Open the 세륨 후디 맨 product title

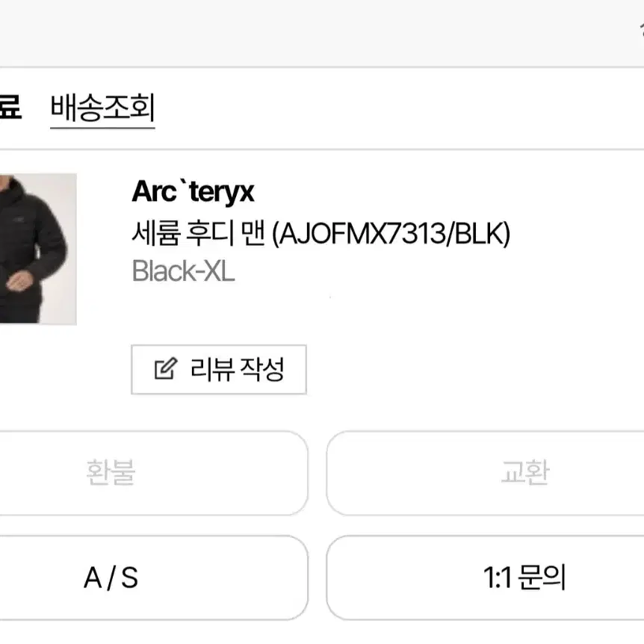[199, 233]
